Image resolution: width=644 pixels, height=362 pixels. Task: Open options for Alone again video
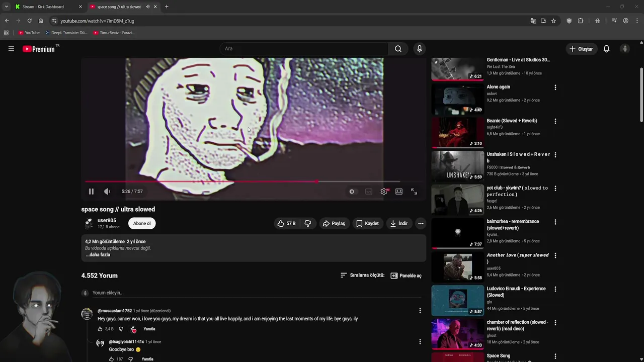pyautogui.click(x=555, y=87)
